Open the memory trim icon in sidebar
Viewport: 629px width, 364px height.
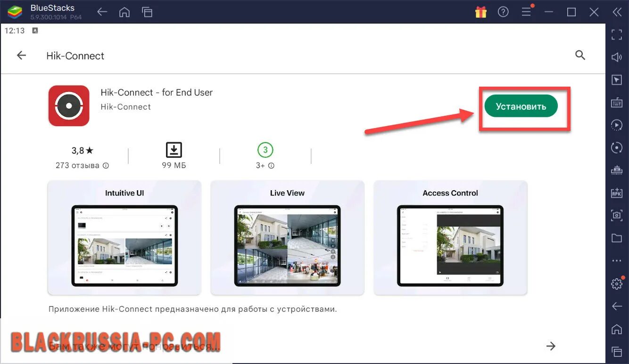coord(617,170)
